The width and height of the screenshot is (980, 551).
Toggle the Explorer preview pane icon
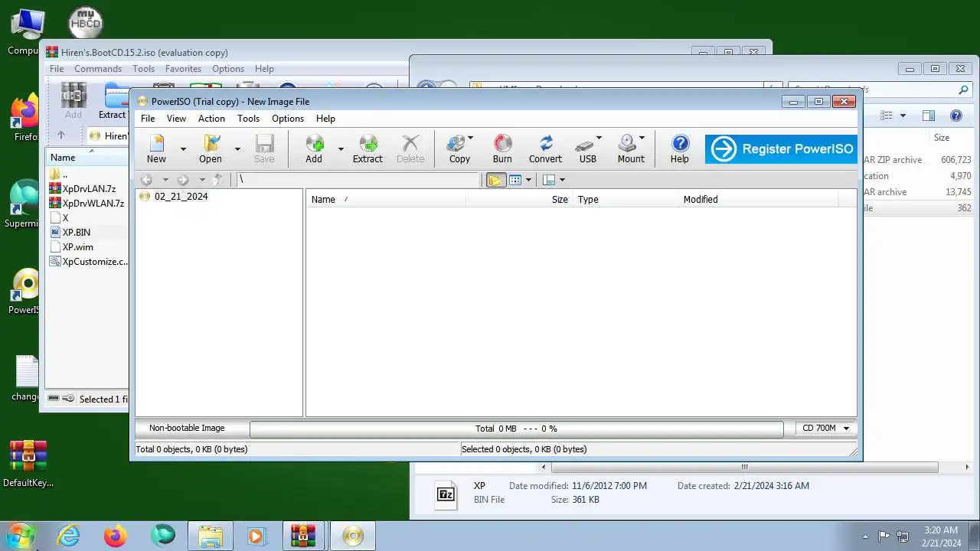pyautogui.click(x=929, y=116)
